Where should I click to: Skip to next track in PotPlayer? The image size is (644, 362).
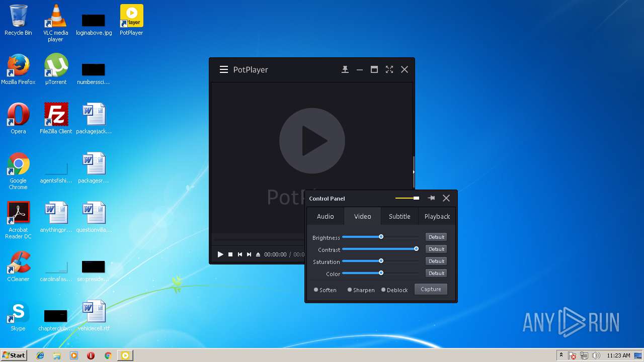click(x=249, y=254)
